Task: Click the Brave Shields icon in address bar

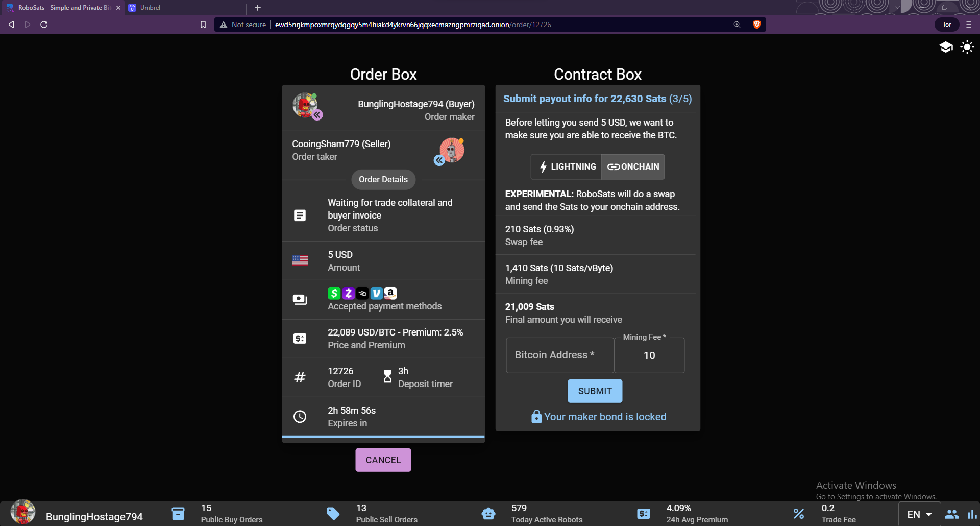Action: [x=757, y=25]
